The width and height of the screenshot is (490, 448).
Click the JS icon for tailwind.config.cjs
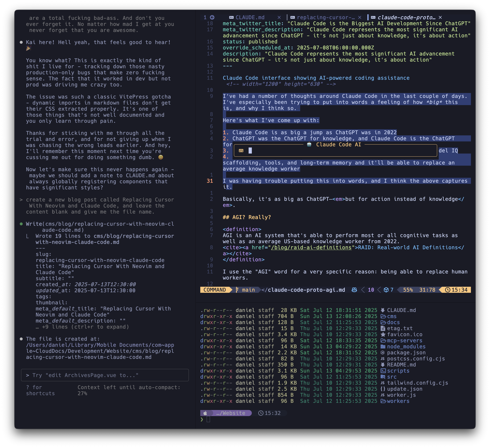pos(382,383)
